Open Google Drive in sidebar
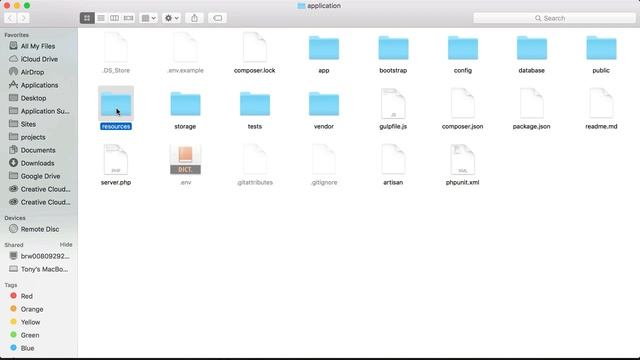The height and width of the screenshot is (360, 640). [x=40, y=176]
